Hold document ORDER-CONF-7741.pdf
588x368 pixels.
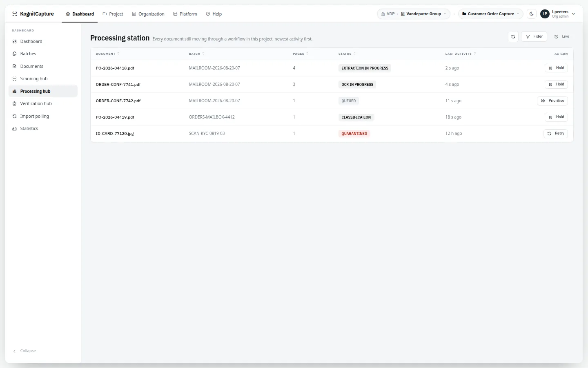point(556,84)
